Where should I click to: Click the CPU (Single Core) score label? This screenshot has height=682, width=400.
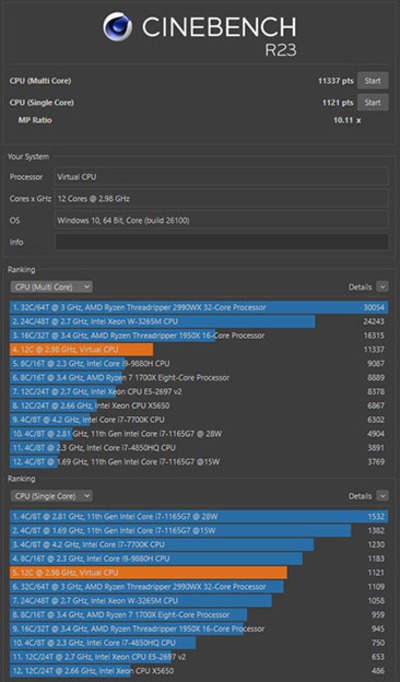click(x=42, y=103)
